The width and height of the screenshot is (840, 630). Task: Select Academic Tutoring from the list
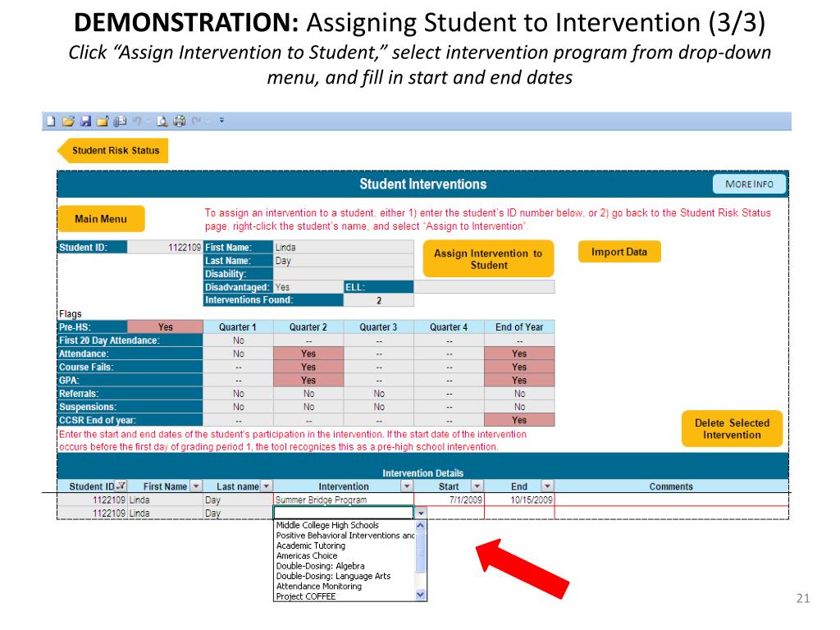click(x=311, y=546)
